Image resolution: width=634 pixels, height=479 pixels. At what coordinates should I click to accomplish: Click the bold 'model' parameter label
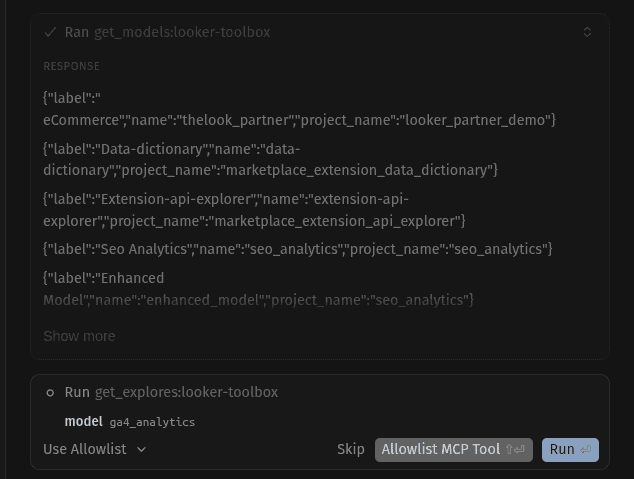84,422
